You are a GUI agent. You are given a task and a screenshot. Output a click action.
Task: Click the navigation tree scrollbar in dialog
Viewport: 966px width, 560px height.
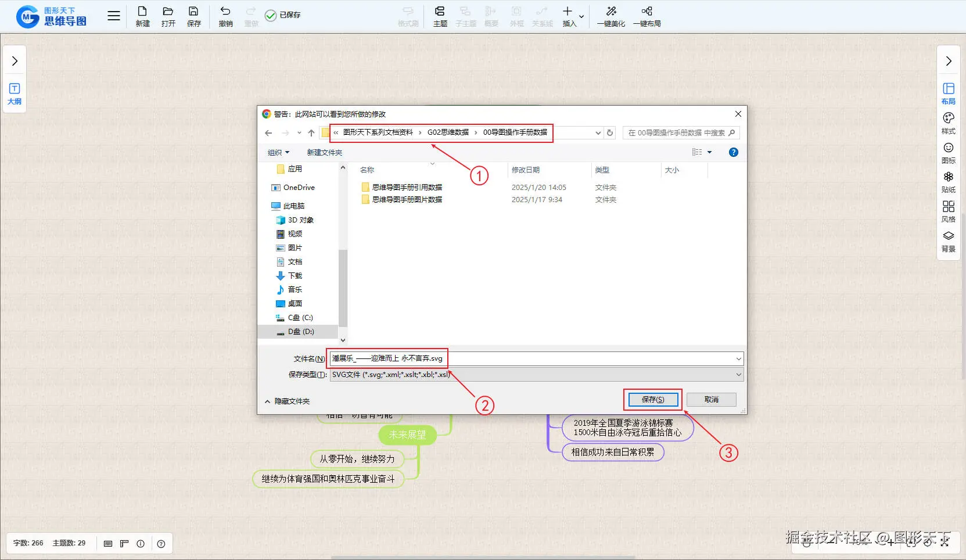[343, 288]
